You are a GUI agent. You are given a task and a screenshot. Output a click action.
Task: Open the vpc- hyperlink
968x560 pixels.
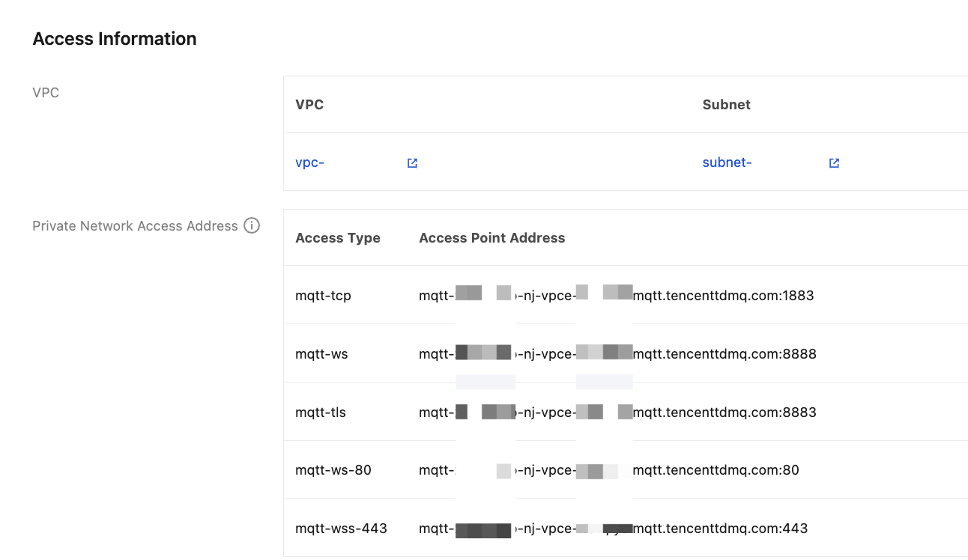(309, 162)
